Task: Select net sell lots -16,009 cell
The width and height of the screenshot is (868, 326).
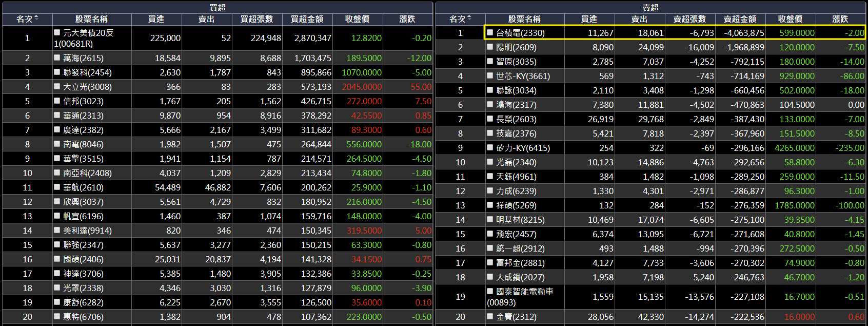Action: 690,47
